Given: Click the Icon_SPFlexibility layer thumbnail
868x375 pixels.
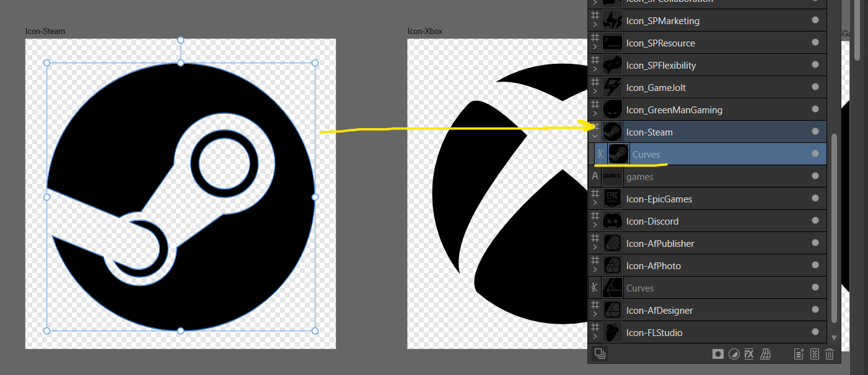Looking at the screenshot, I should [612, 65].
